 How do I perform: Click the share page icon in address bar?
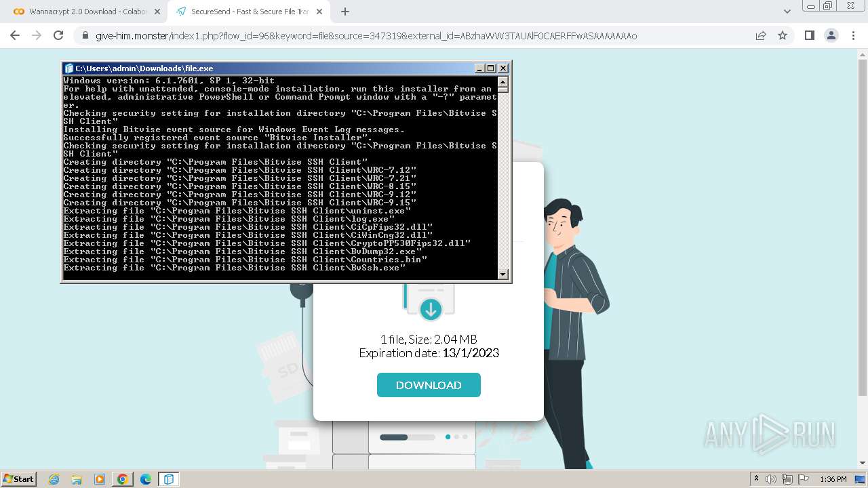point(761,36)
